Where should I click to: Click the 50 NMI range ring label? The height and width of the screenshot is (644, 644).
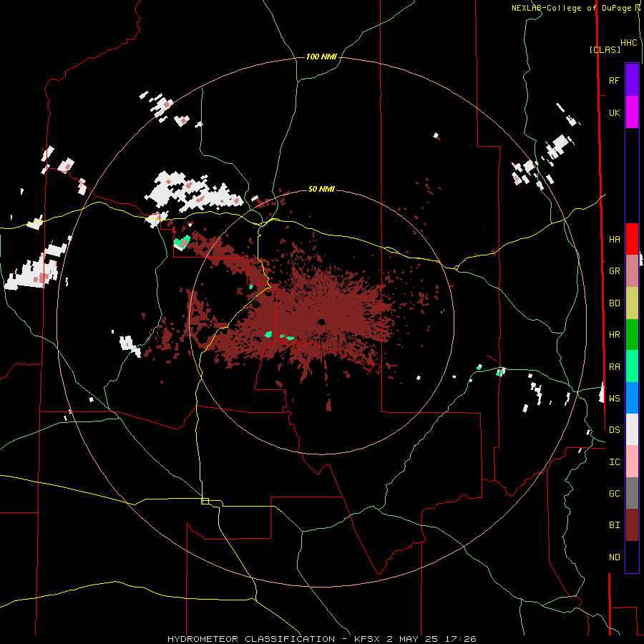point(321,189)
